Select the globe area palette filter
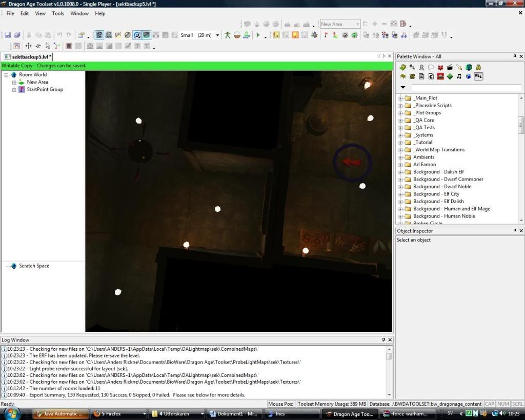This screenshot has height=420, width=525. tap(469, 67)
